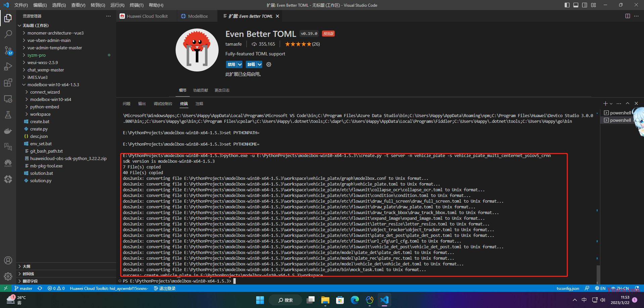Click 退出登录 in the status bar

pyautogui.click(x=165, y=288)
